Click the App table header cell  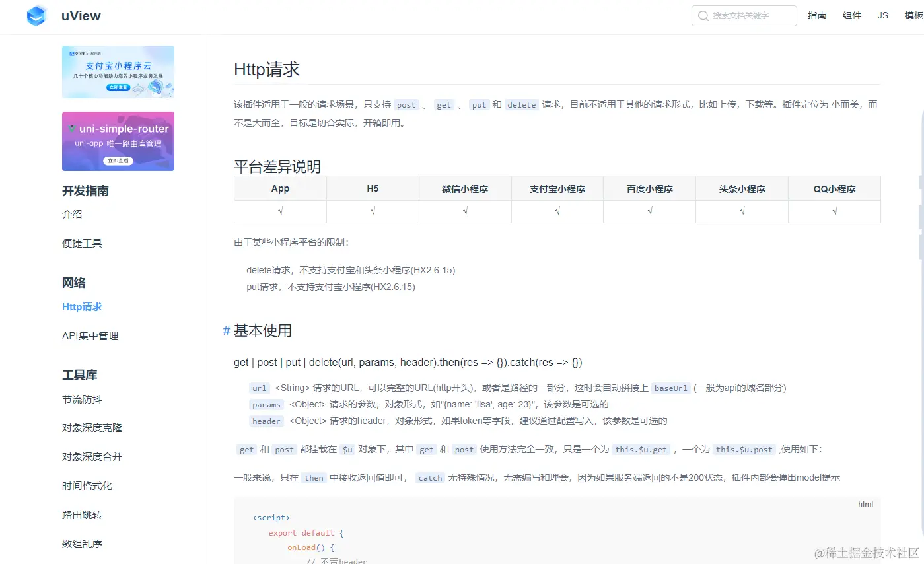[280, 189]
